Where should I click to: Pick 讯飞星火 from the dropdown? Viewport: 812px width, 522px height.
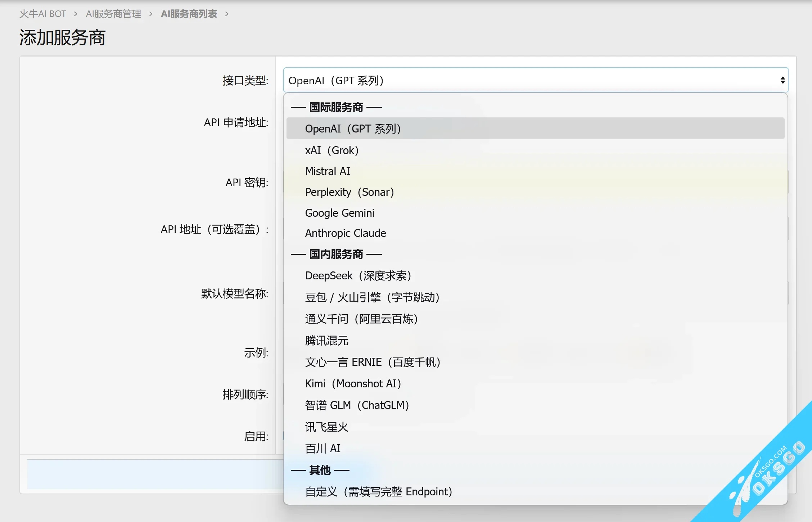coord(326,427)
